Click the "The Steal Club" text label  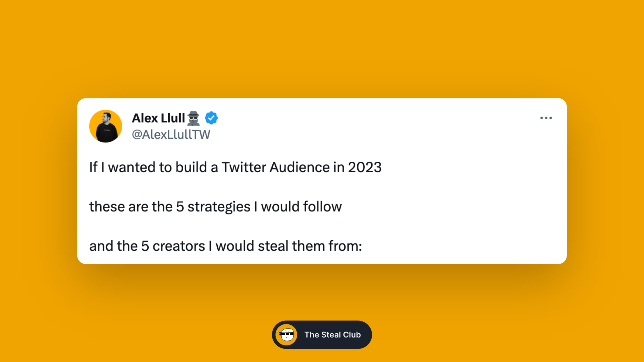click(332, 335)
